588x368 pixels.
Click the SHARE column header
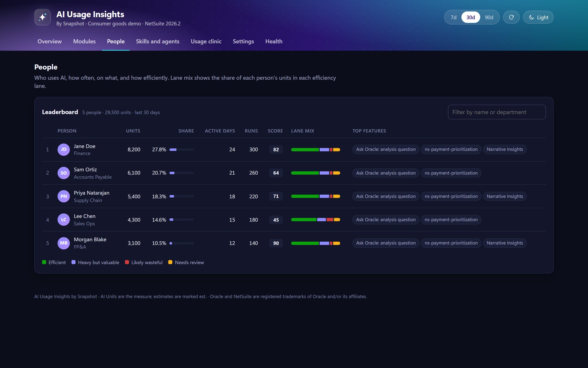186,131
